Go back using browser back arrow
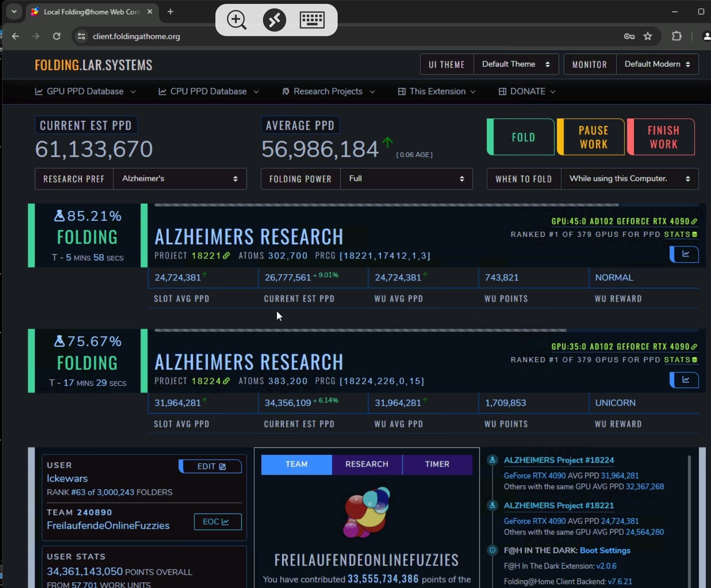This screenshot has width=711, height=588. (16, 36)
